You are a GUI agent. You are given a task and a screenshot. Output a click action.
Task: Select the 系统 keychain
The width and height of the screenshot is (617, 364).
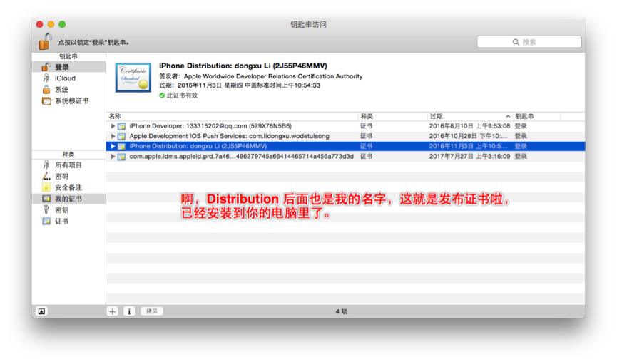point(68,90)
